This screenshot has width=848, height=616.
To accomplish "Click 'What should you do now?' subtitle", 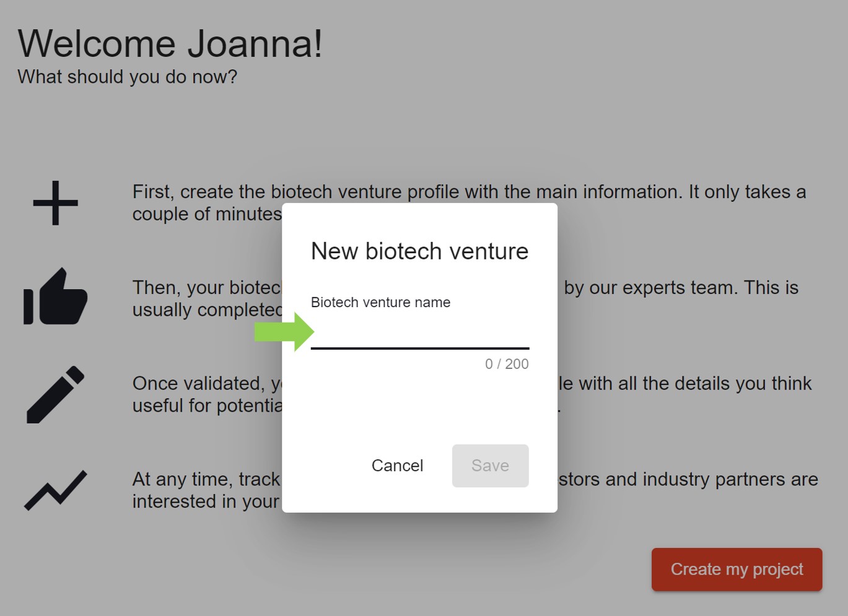I will 127,77.
